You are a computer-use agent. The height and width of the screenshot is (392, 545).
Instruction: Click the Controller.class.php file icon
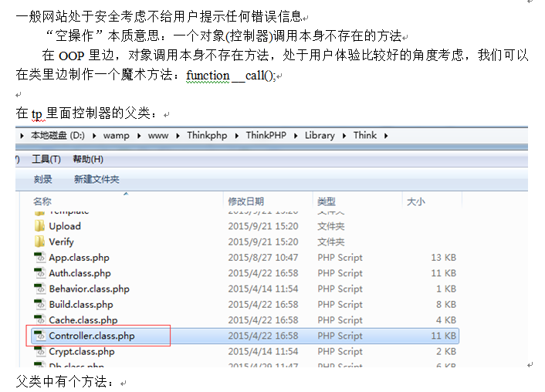click(39, 336)
